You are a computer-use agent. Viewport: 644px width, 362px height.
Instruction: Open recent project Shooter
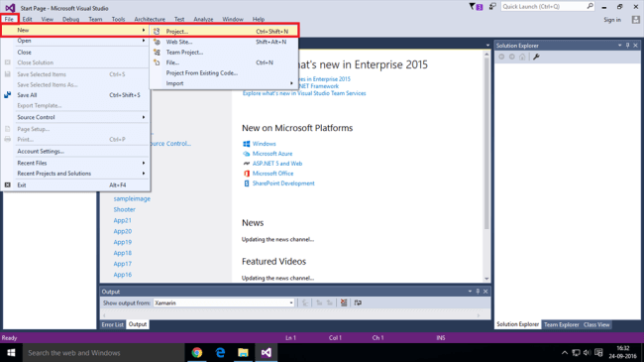pos(125,209)
